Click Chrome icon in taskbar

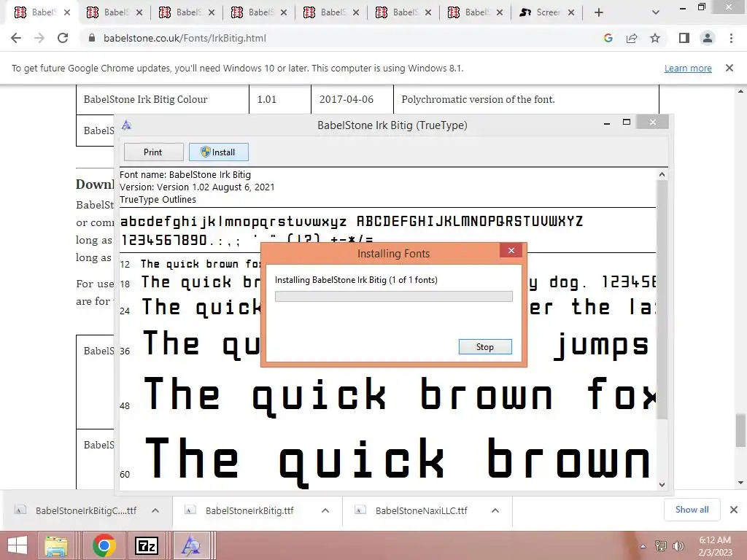click(104, 545)
